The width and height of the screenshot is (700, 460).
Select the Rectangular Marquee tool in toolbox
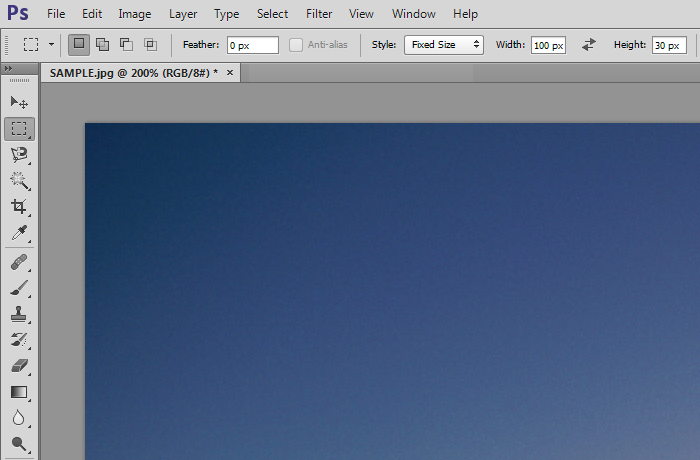point(19,129)
